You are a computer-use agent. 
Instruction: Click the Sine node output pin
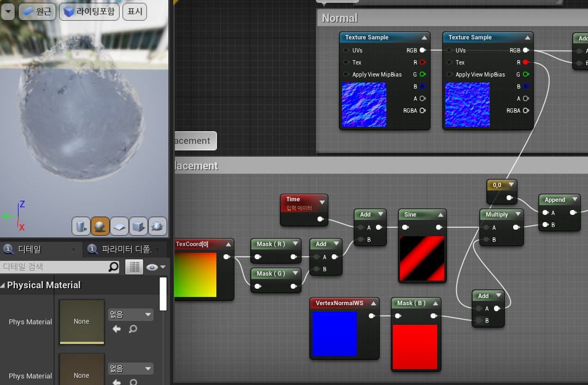pyautogui.click(x=439, y=227)
